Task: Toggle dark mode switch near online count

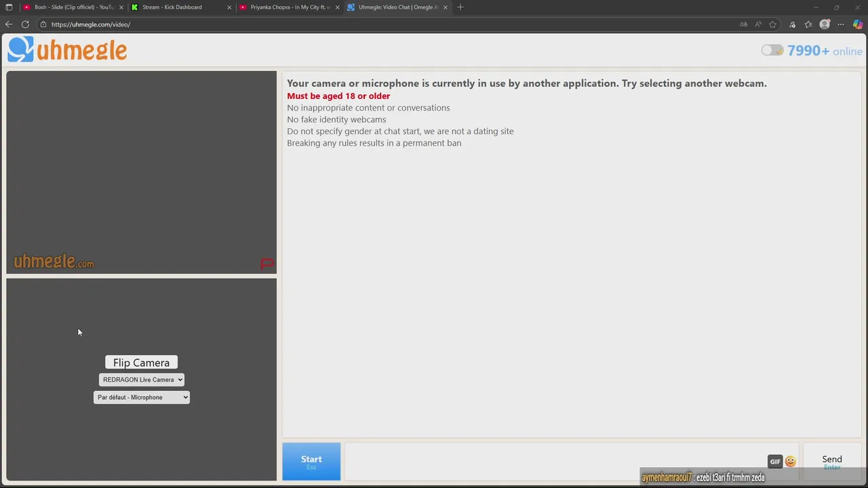Action: pos(772,50)
